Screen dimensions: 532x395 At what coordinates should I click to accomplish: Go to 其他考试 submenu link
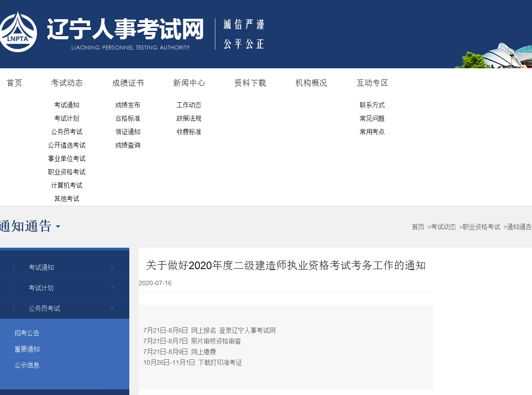[x=67, y=199]
